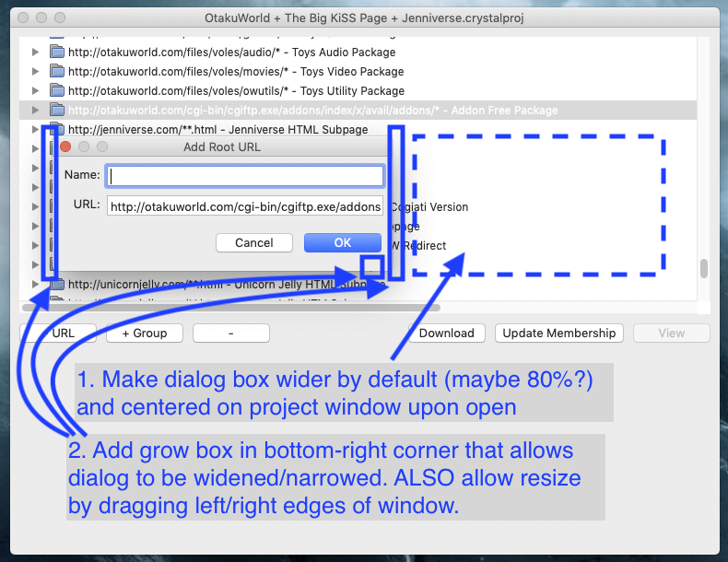Image resolution: width=728 pixels, height=562 pixels.
Task: Click the Addon Free Package folder icon
Action: [x=56, y=110]
